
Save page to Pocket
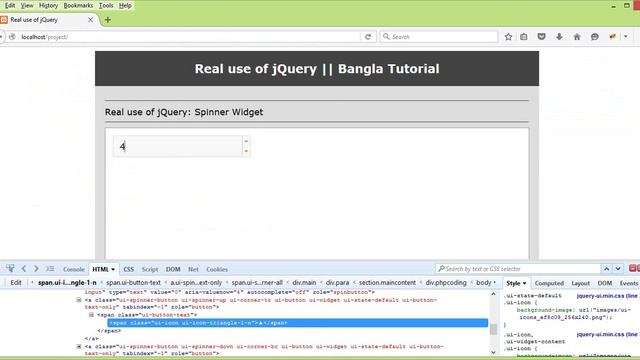tap(541, 37)
